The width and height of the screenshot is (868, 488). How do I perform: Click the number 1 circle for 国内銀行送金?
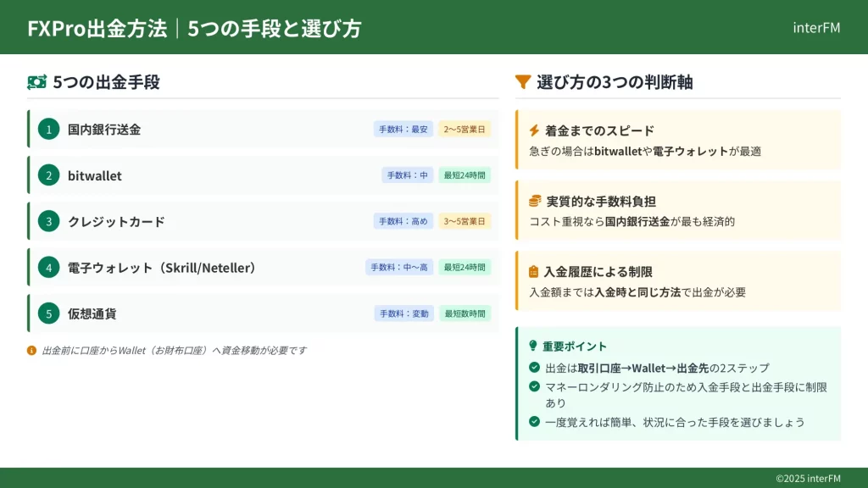(49, 130)
